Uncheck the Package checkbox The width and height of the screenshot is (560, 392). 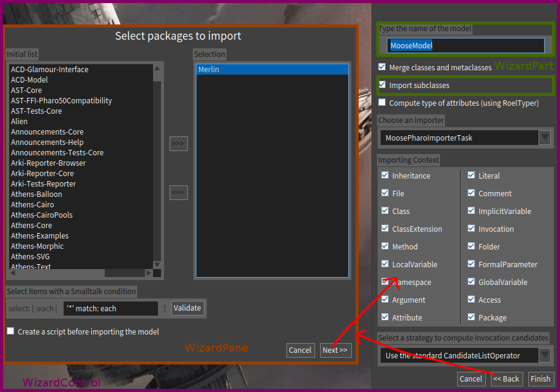click(x=471, y=317)
